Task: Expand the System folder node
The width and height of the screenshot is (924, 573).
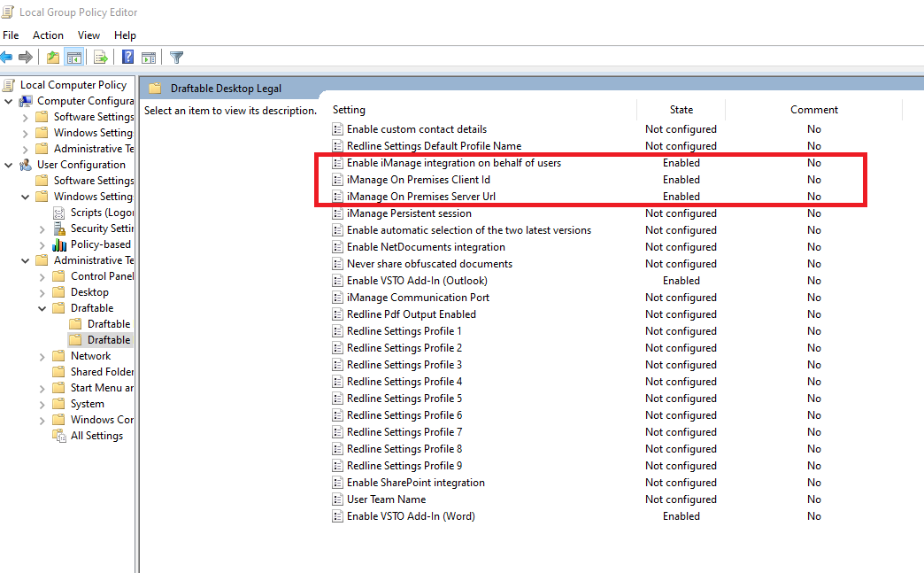Action: 42,405
